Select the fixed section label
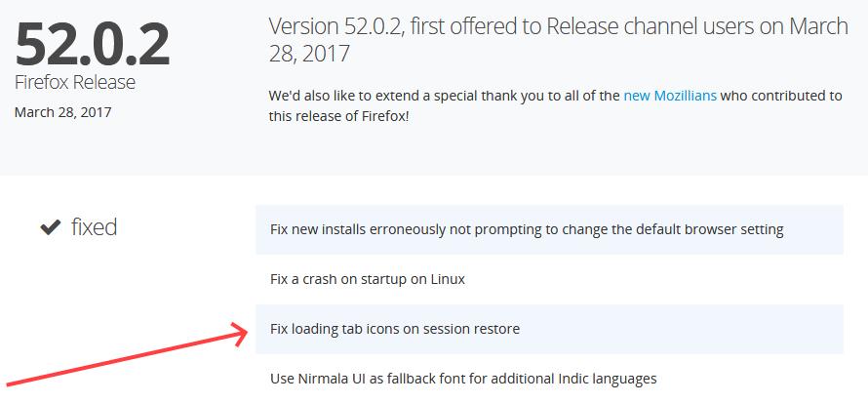 click(x=95, y=227)
